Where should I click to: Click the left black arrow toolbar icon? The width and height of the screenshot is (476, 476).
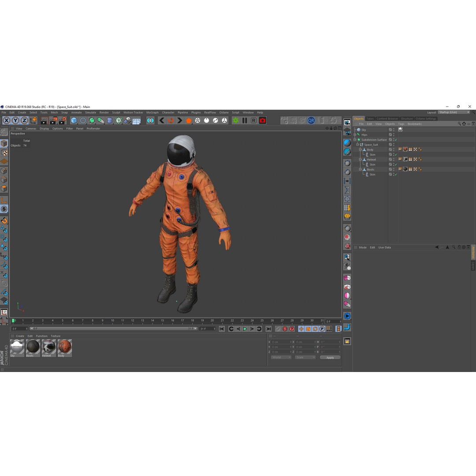[162, 120]
